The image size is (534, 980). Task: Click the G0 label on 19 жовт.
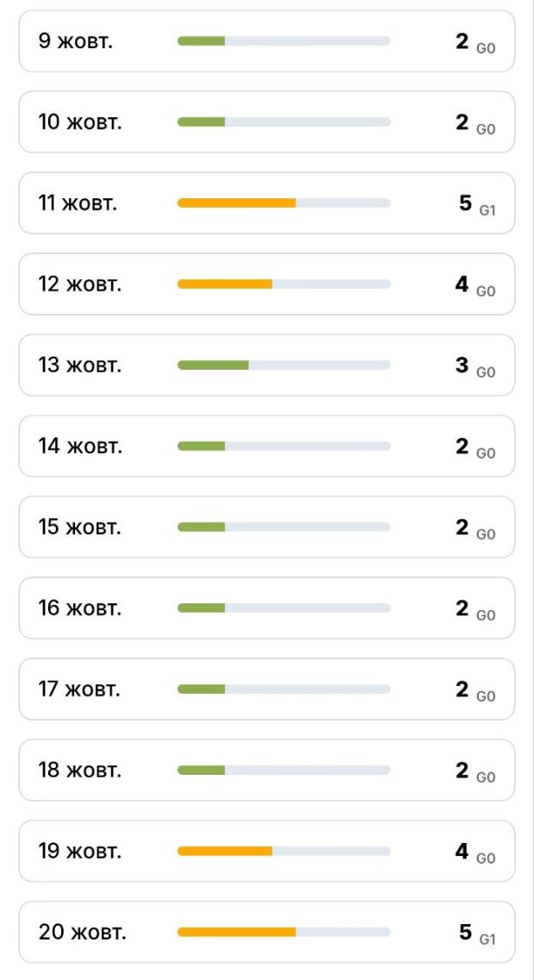[x=487, y=858]
